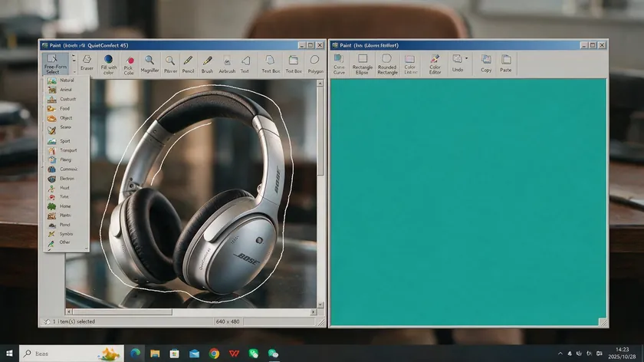
Task: Choose the Airbrush tool
Action: pos(227,64)
